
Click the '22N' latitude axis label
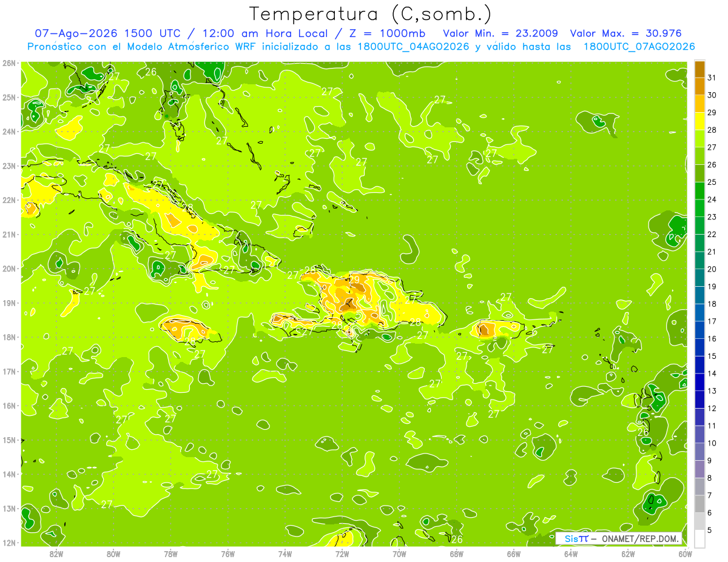point(9,200)
